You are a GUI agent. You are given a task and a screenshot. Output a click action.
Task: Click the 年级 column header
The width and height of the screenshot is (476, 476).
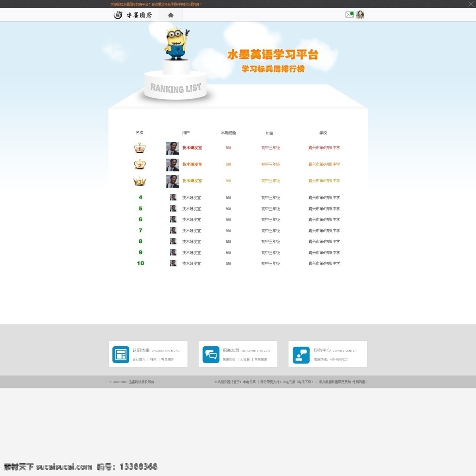click(269, 133)
